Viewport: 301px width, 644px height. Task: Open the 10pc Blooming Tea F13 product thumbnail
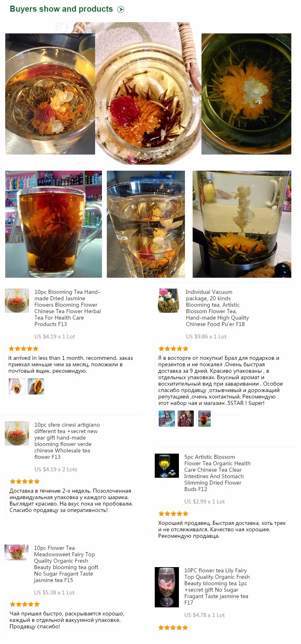[x=17, y=301]
